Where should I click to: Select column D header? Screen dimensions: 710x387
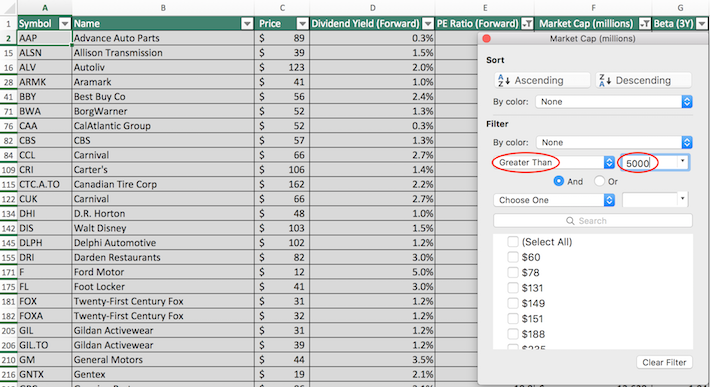tap(372, 8)
